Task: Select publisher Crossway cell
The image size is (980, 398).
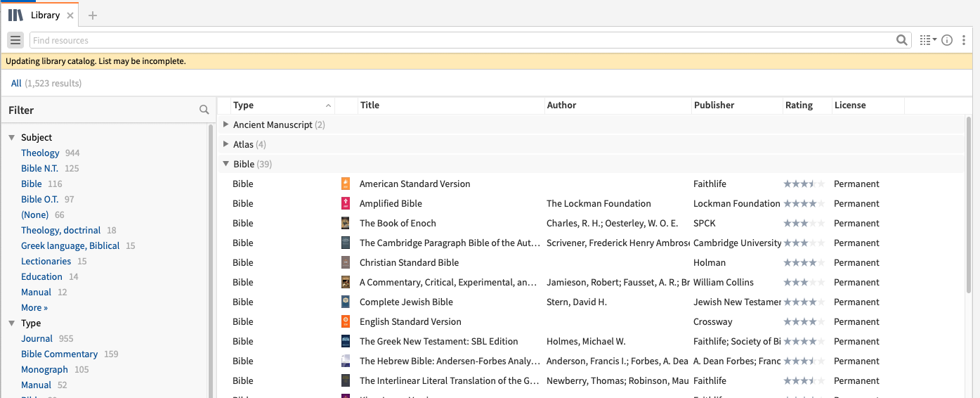Action: 713,321
